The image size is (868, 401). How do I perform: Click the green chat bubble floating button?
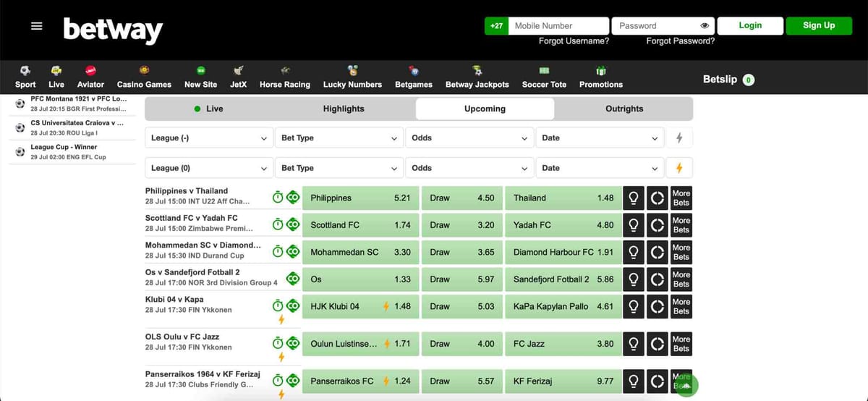[686, 386]
